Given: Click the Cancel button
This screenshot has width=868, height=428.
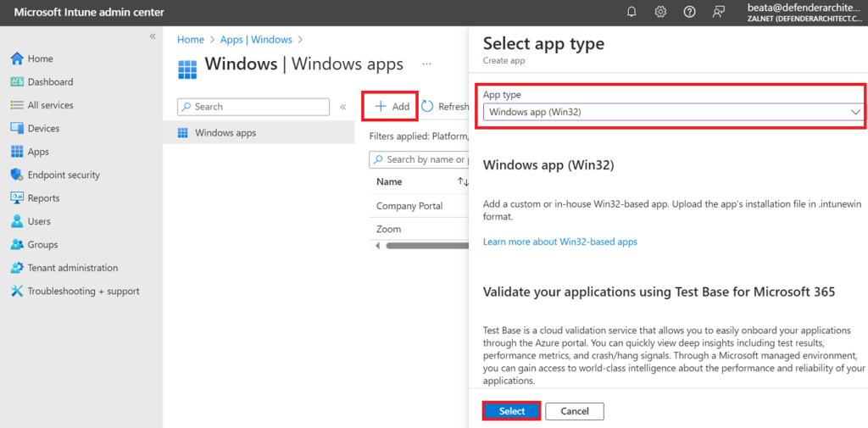Looking at the screenshot, I should coord(575,411).
